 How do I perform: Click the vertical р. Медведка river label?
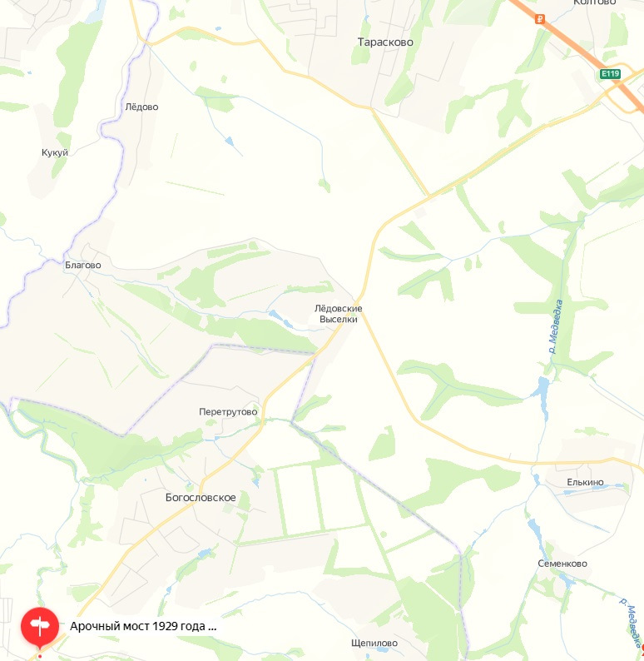point(556,326)
